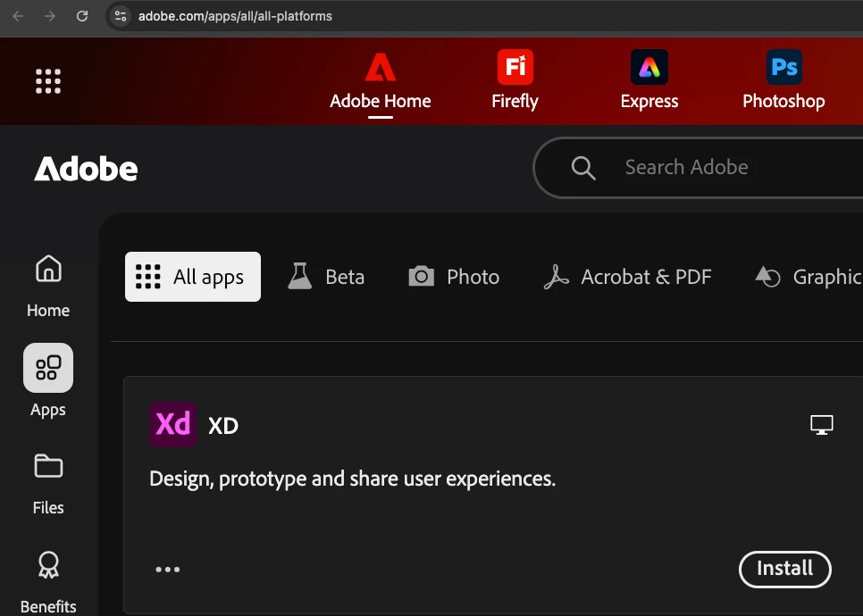Go forward in the browser

[50, 16]
